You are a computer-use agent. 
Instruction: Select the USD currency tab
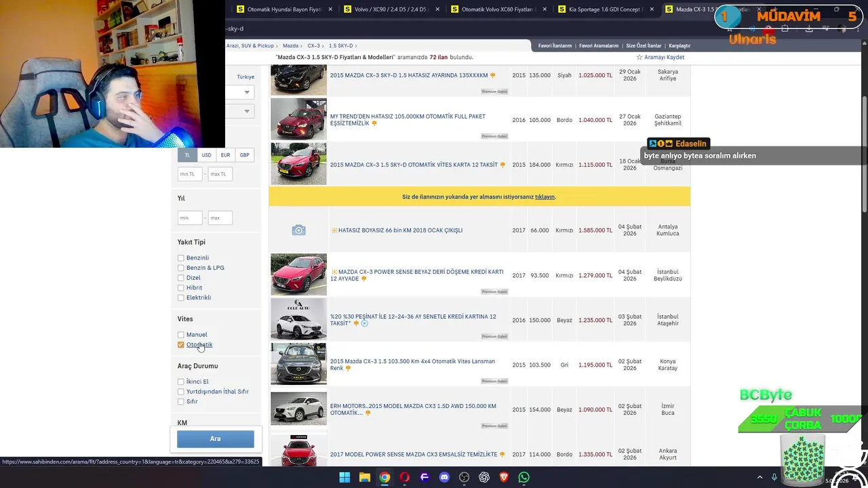point(206,155)
